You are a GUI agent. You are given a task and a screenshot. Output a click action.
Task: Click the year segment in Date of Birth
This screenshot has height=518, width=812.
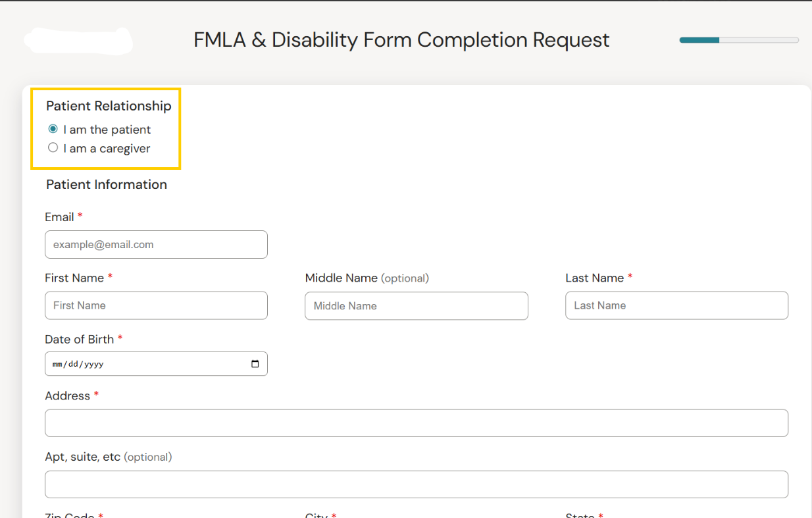click(x=94, y=364)
